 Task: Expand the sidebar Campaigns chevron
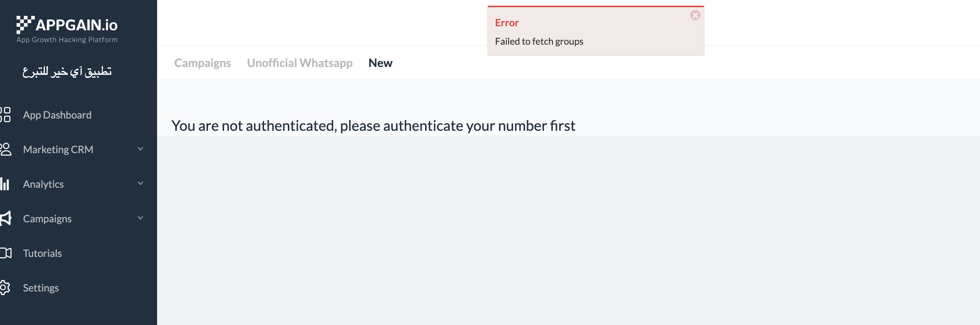click(x=141, y=218)
